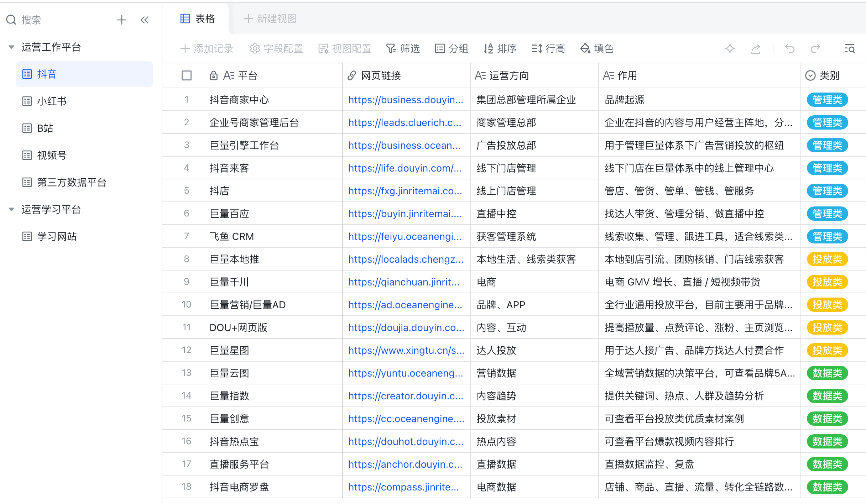The width and height of the screenshot is (866, 504).
Task: Select the cell '营销数据'
Action: tap(534, 373)
